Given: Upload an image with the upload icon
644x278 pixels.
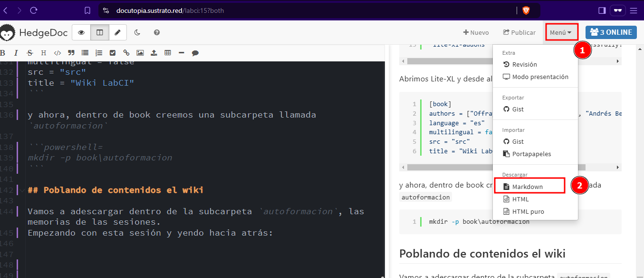Looking at the screenshot, I should [x=154, y=53].
